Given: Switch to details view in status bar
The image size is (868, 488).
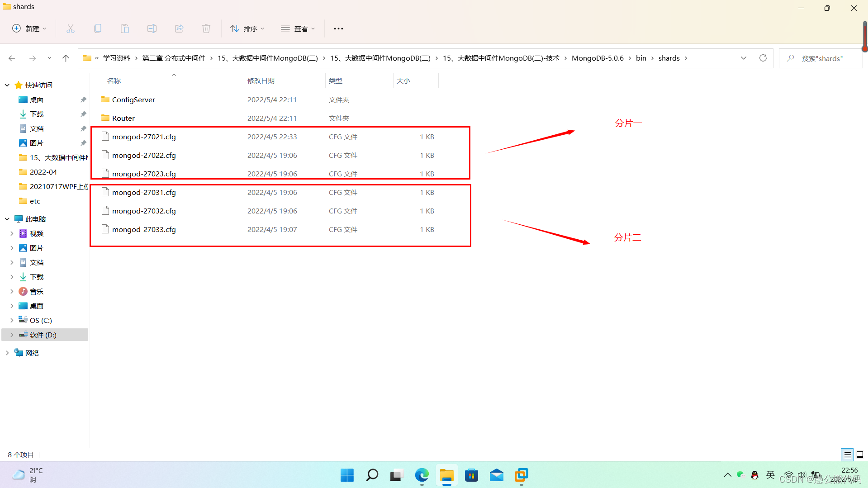Looking at the screenshot, I should pyautogui.click(x=847, y=455).
